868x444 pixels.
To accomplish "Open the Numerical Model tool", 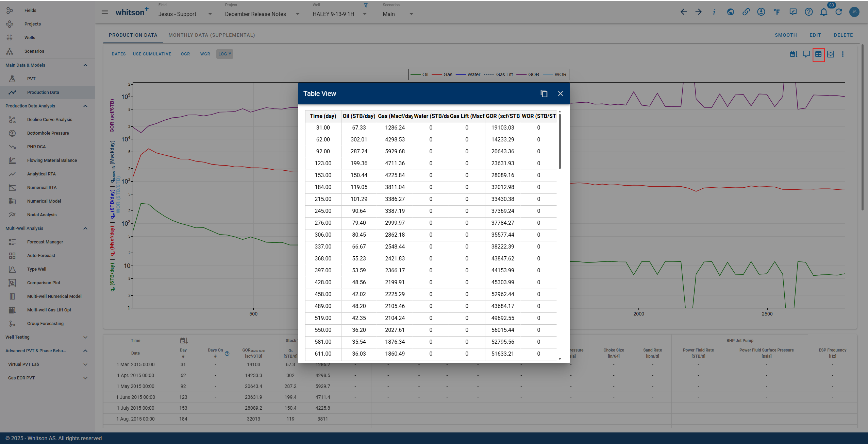I will point(44,201).
